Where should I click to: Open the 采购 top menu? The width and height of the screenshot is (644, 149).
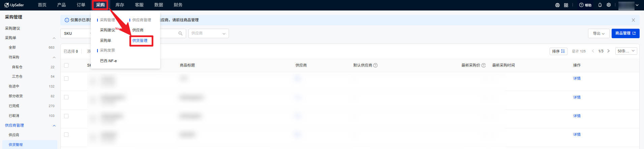[100, 5]
